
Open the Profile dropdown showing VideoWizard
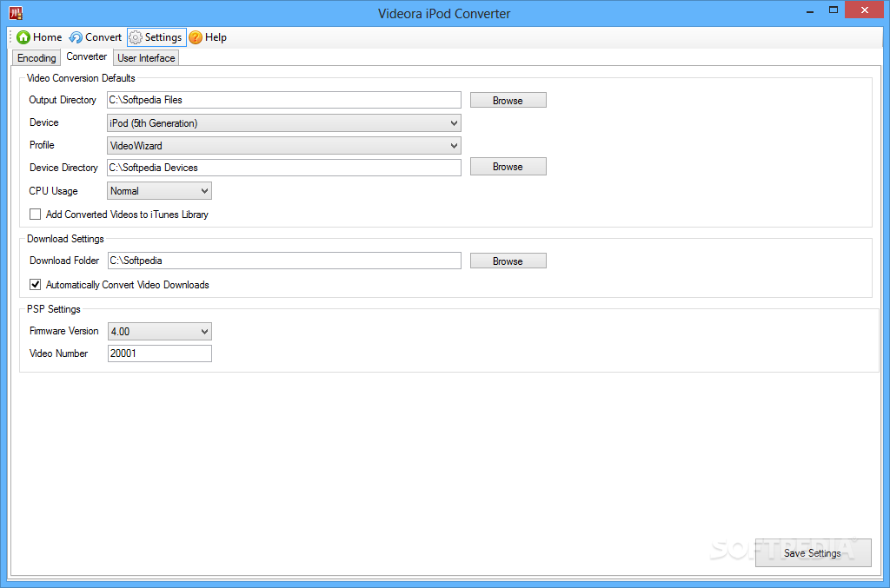tap(284, 146)
